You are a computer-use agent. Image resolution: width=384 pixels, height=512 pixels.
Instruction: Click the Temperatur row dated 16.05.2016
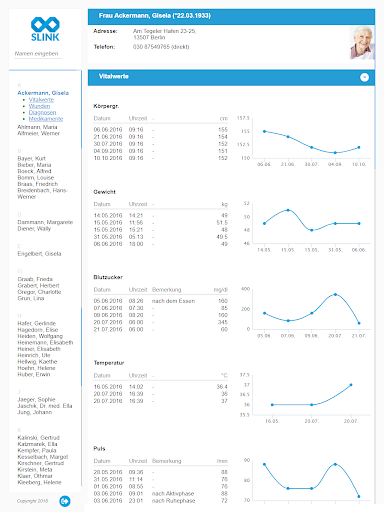coord(161,387)
